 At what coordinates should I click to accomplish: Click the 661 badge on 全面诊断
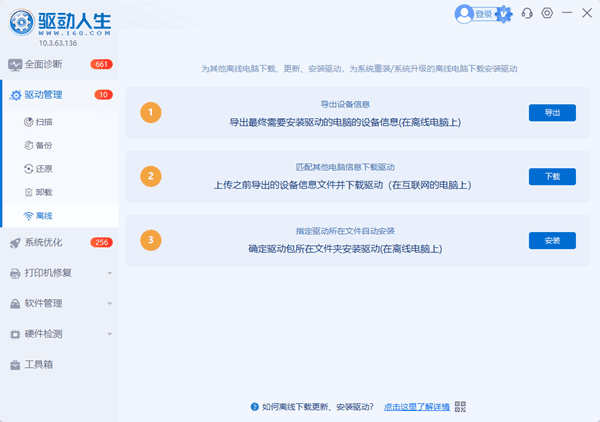(101, 64)
